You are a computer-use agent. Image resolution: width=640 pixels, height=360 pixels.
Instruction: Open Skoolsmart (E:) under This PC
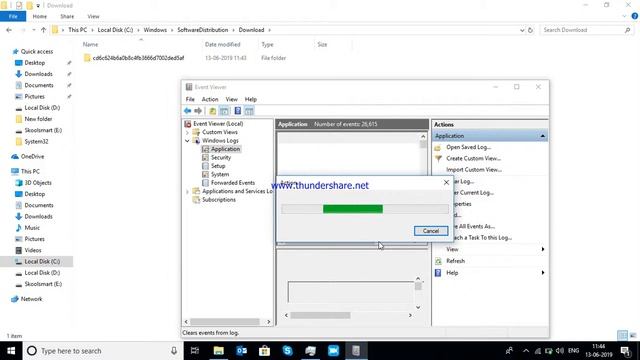[x=43, y=284]
